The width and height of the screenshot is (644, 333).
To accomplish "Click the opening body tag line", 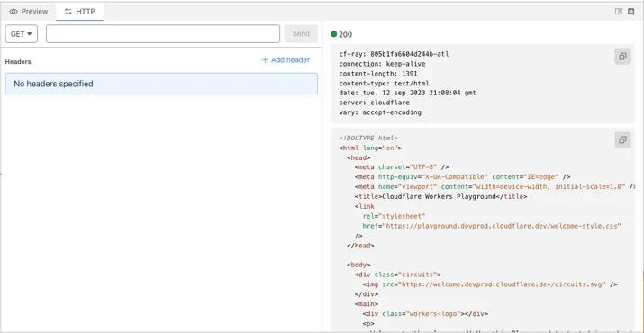I will [358, 265].
